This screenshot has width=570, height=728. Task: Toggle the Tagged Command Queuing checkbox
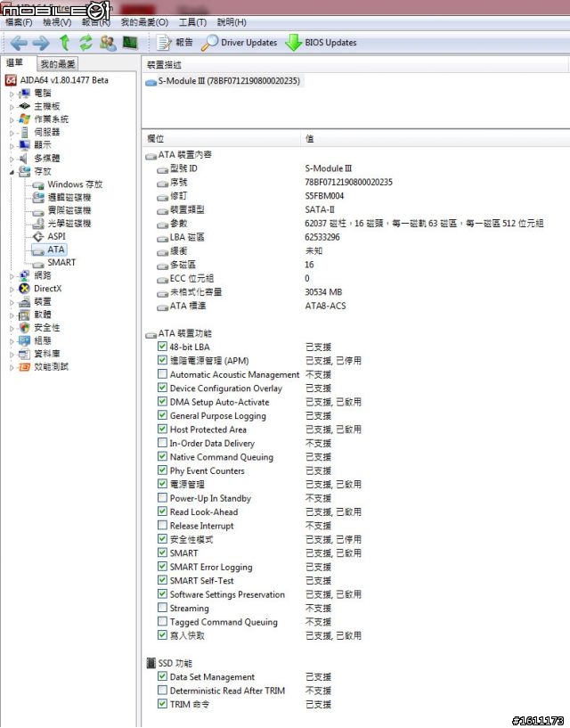point(162,621)
